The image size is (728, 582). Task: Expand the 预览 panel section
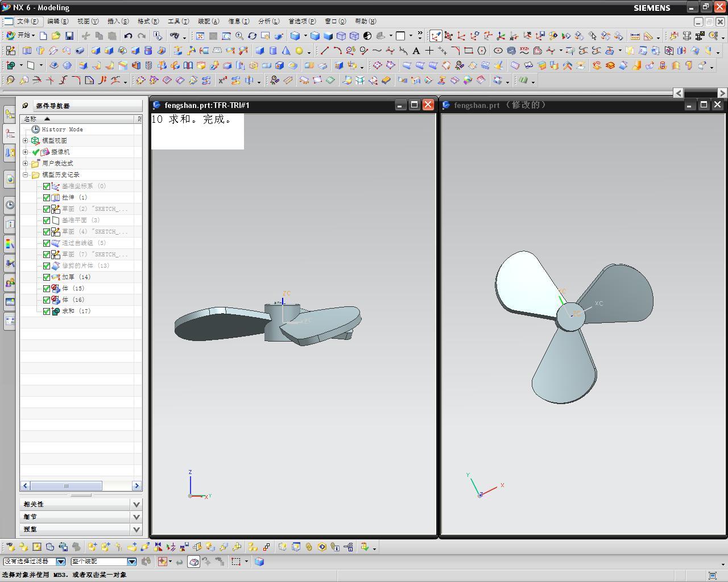pyautogui.click(x=136, y=529)
